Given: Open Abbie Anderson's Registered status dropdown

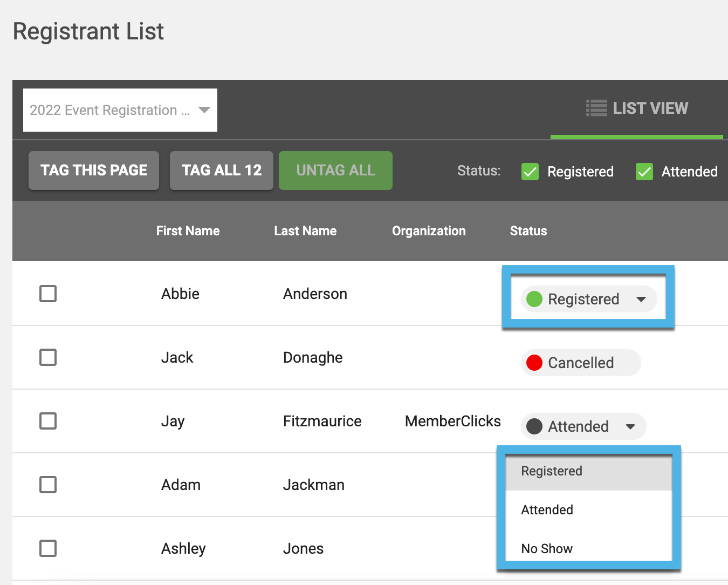Looking at the screenshot, I should (x=589, y=299).
